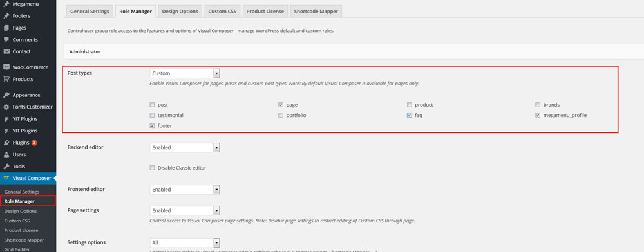Screen dimensions: 644x252
Task: Open the Fonts Customizer menu item
Action: pos(28,107)
